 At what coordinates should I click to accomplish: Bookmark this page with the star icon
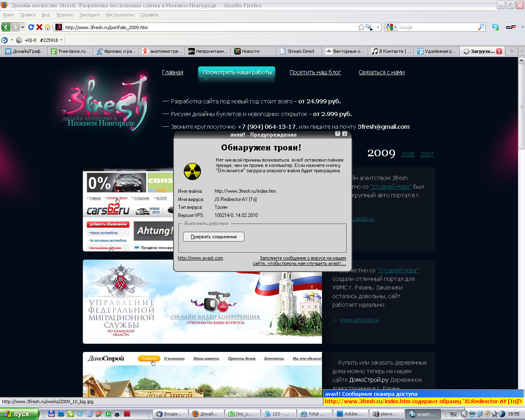point(361,27)
